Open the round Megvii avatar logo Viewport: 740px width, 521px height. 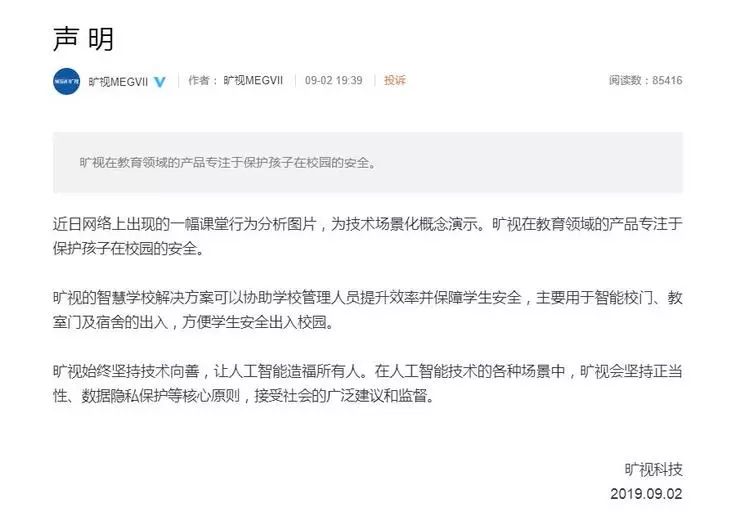pos(67,81)
